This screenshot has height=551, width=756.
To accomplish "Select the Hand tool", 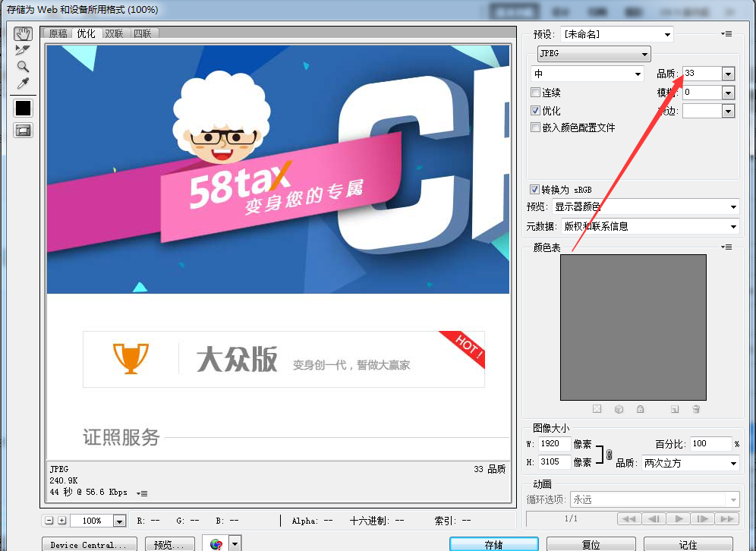I will 23,33.
